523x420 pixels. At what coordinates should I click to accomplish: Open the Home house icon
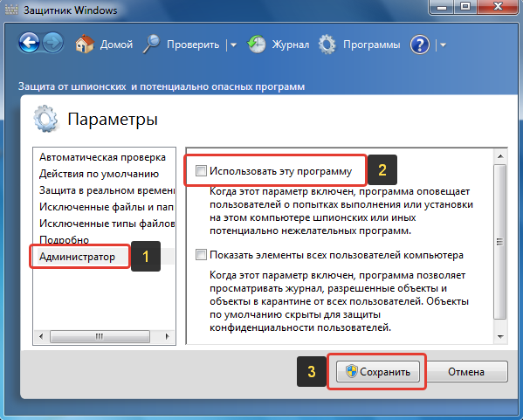coord(85,44)
